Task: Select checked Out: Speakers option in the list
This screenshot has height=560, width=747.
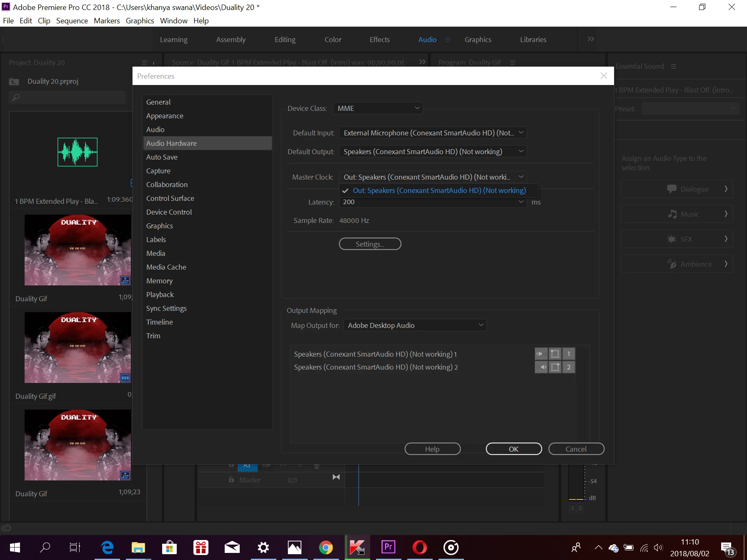Action: click(x=439, y=190)
